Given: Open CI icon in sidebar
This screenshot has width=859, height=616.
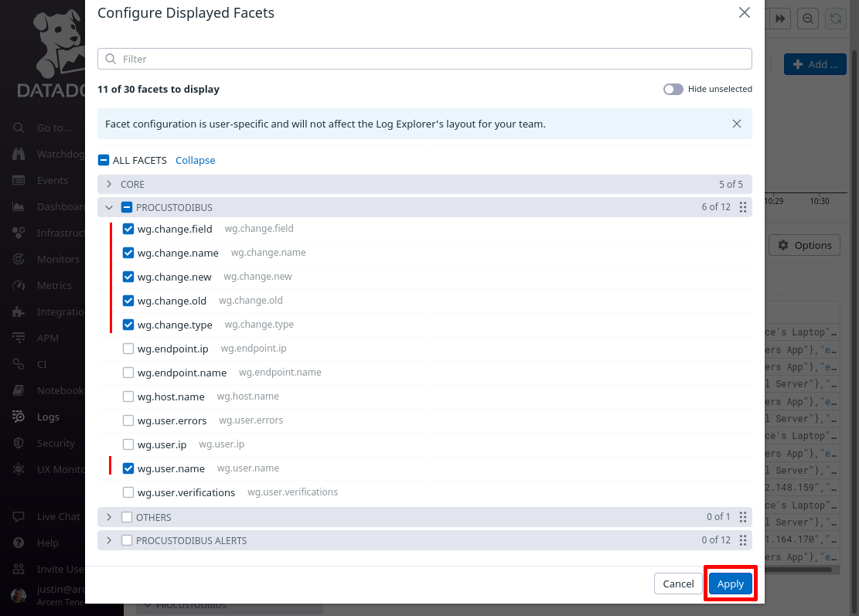Looking at the screenshot, I should (x=19, y=364).
